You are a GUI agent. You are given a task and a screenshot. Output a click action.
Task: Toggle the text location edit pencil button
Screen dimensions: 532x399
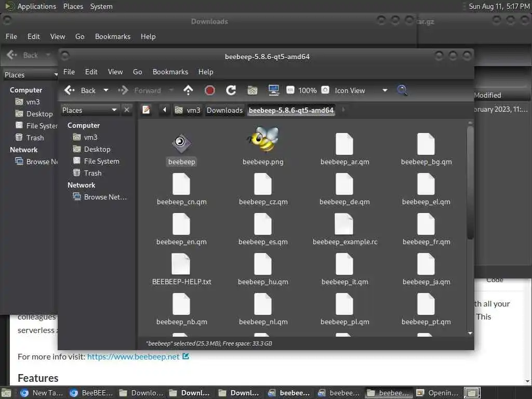click(146, 110)
